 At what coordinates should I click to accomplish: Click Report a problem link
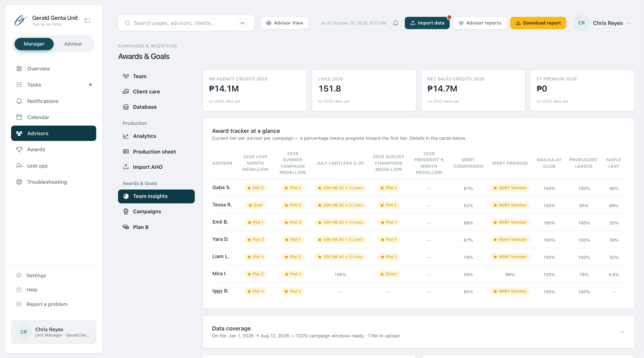[47, 304]
